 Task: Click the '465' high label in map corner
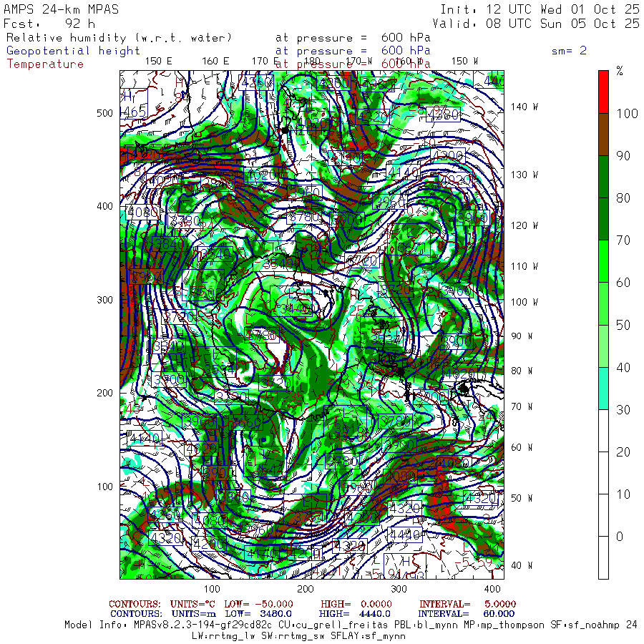135,112
